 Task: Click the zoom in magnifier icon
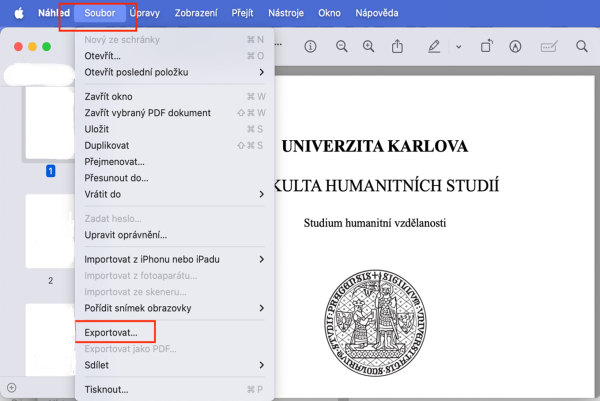click(369, 47)
